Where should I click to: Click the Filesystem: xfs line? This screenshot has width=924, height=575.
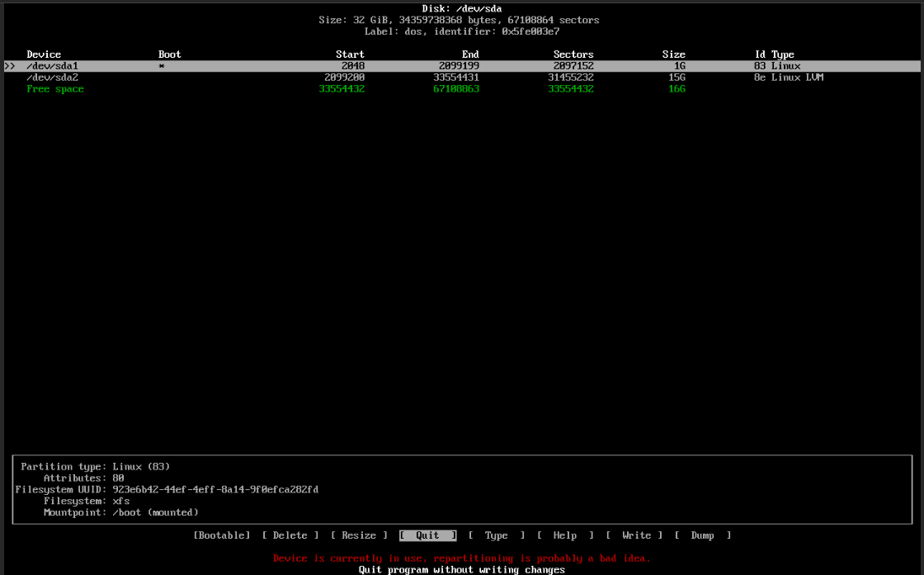click(87, 501)
